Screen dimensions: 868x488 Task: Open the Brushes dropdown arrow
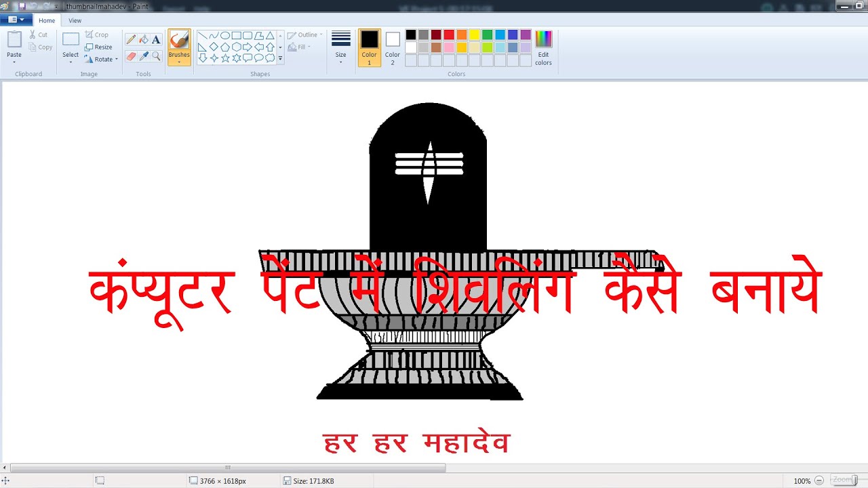pyautogui.click(x=179, y=62)
